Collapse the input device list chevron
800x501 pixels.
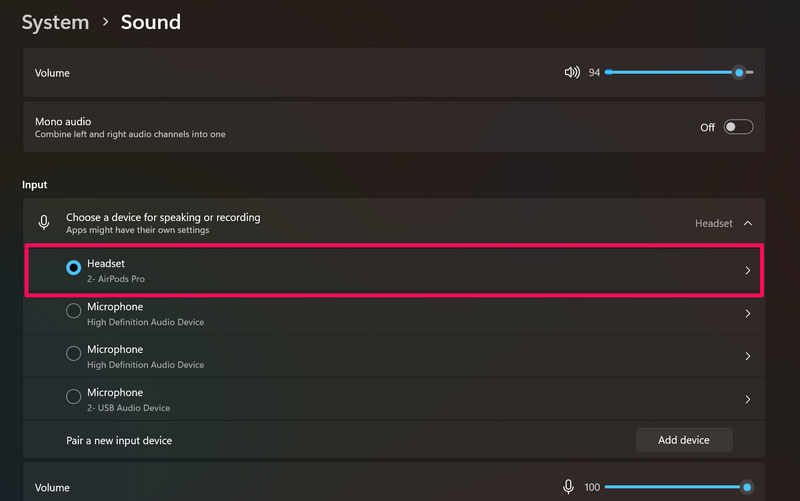(748, 224)
